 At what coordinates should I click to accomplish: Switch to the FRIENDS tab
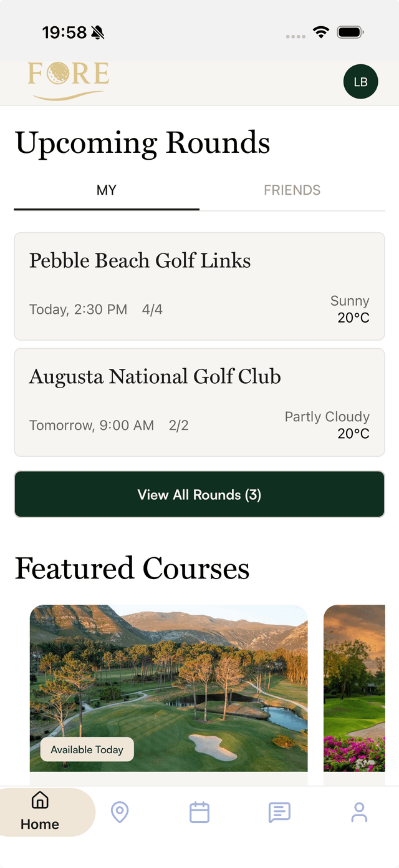(292, 190)
